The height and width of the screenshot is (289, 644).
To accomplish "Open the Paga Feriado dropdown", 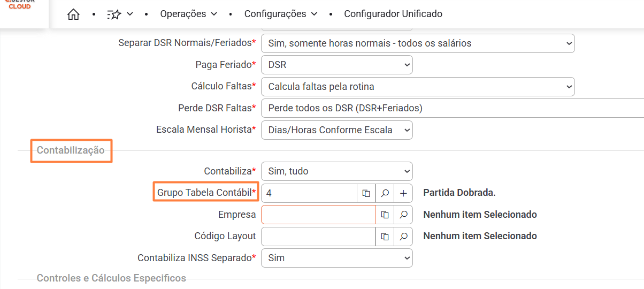I will click(336, 65).
